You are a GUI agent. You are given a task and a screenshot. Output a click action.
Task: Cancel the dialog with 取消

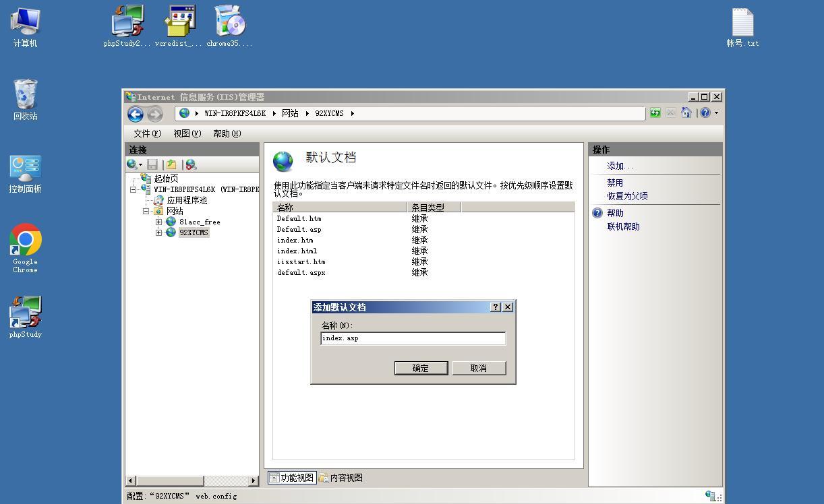[x=479, y=368]
